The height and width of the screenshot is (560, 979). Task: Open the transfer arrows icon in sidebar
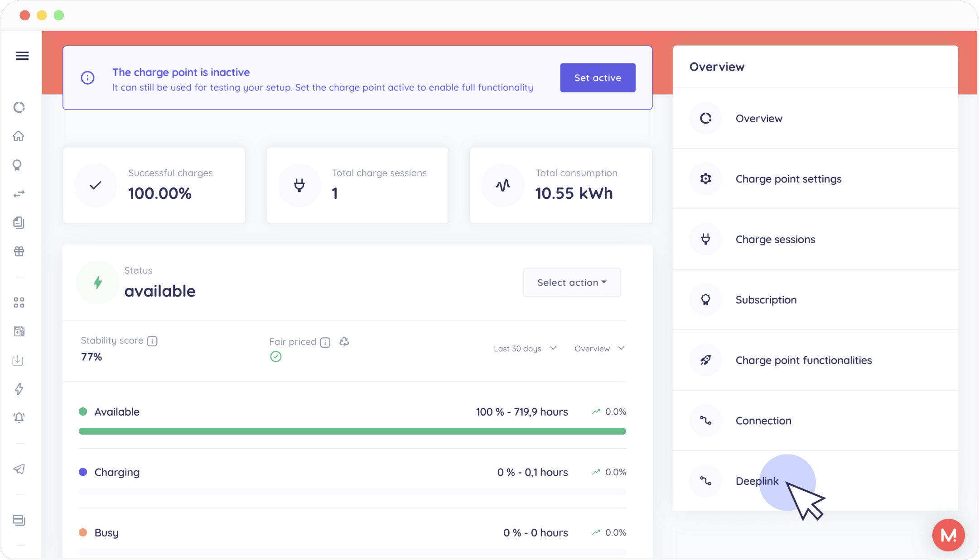click(x=19, y=194)
